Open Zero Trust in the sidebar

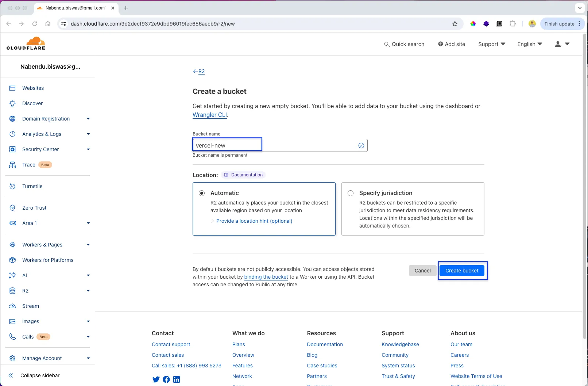[34, 208]
